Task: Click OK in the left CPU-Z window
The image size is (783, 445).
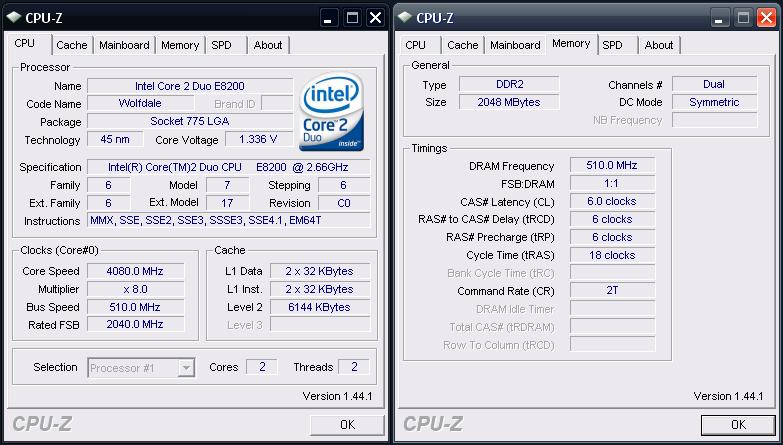Action: click(348, 425)
